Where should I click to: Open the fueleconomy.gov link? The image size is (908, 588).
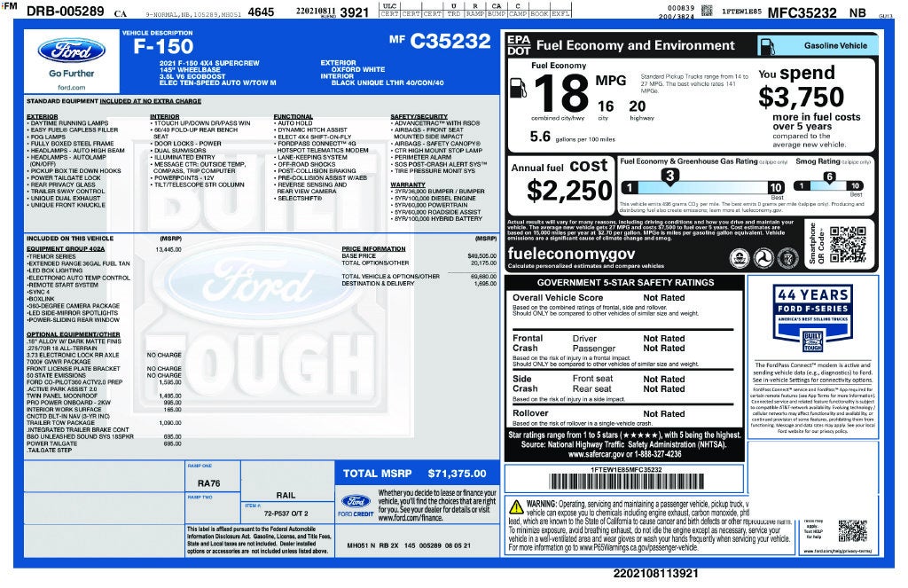click(x=571, y=254)
